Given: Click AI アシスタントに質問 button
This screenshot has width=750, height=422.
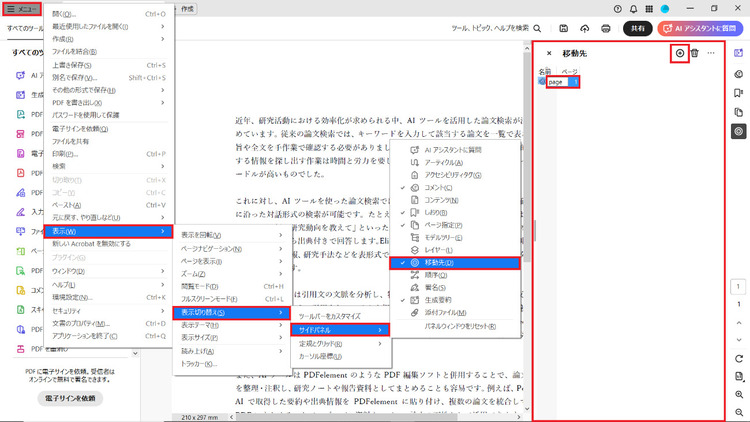Looking at the screenshot, I should coord(700,29).
